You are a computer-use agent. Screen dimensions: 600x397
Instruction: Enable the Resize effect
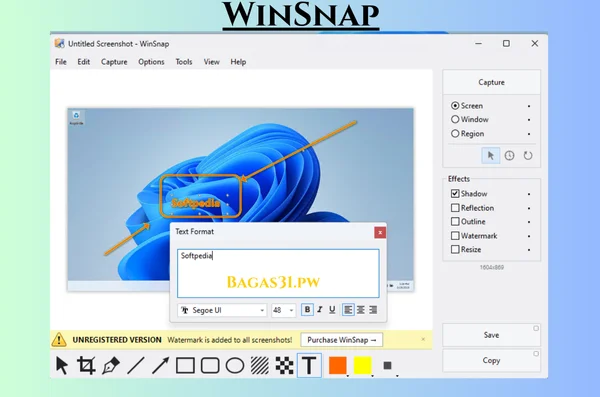tap(466, 250)
